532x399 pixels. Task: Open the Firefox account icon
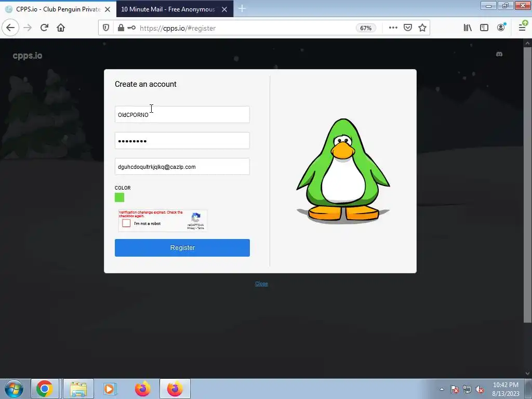(x=501, y=28)
